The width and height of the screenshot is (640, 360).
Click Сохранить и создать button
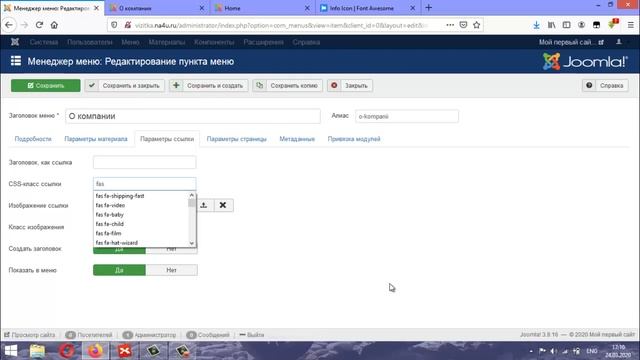[x=209, y=86]
